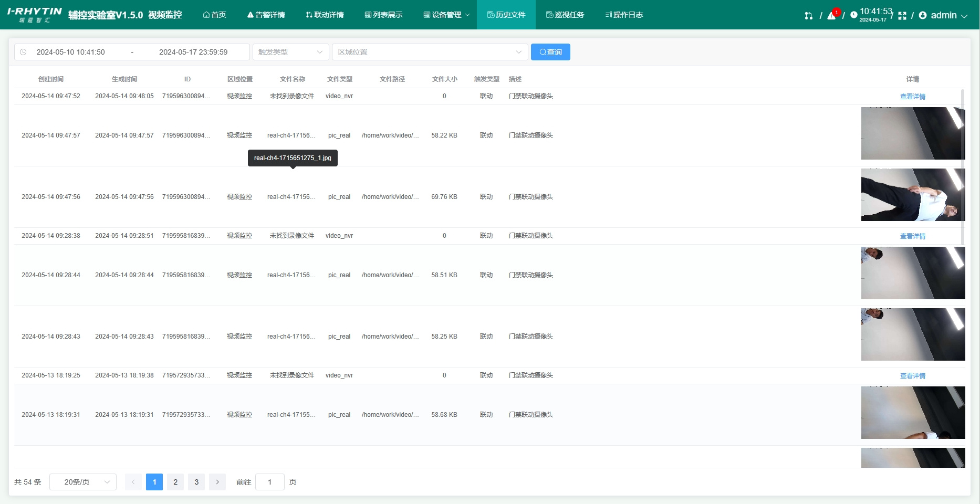Click the table vertical scrollbar
This screenshot has height=504, width=980.
pos(963,167)
